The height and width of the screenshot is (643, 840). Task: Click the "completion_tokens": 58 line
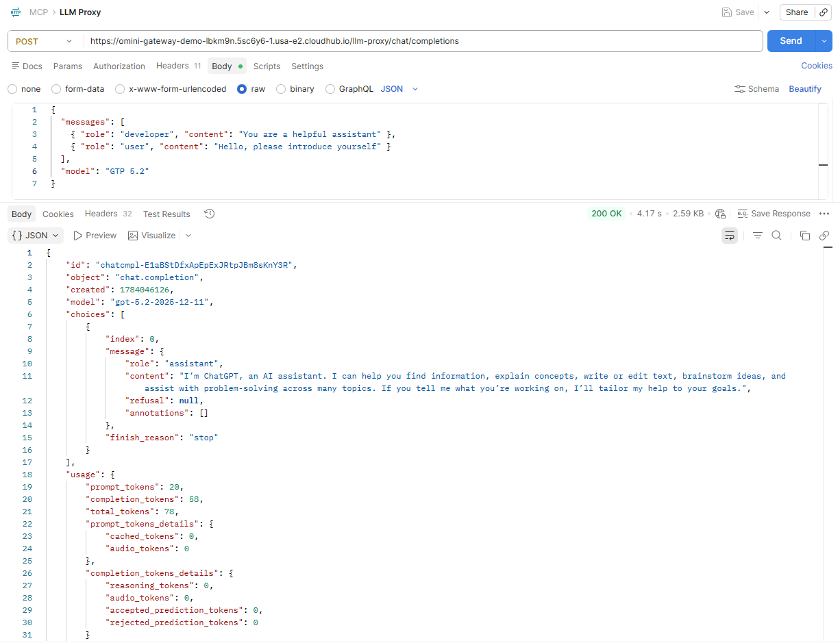pyautogui.click(x=145, y=499)
